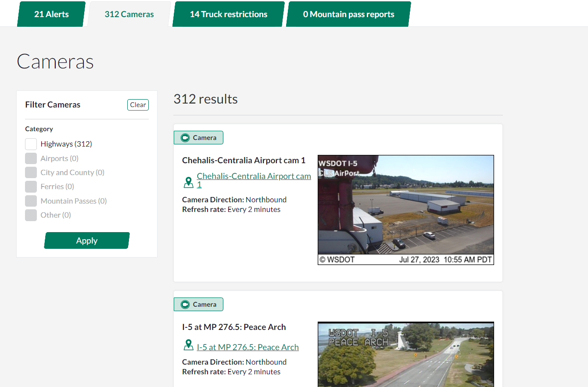Clear the camera filters
This screenshot has height=387, width=588.
click(138, 105)
